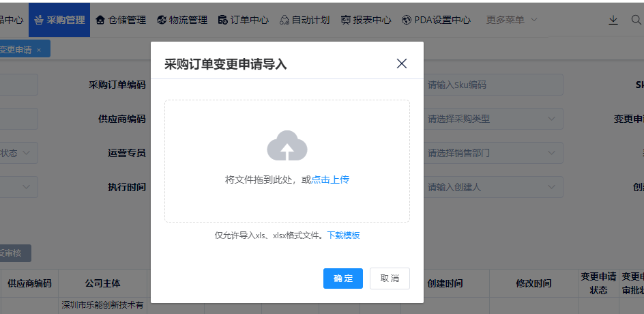This screenshot has width=644, height=314.
Task: Click the 创建时间 column header
Action: click(445, 283)
